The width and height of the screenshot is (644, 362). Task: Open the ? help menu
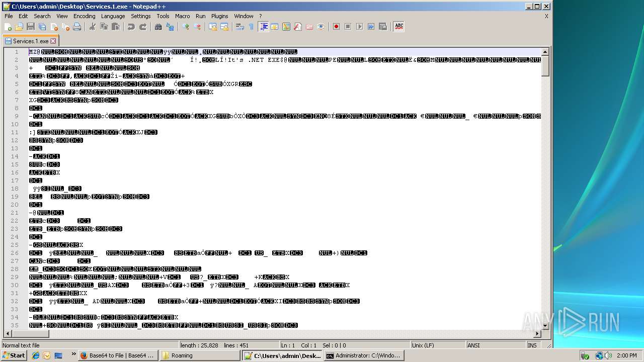click(x=260, y=16)
